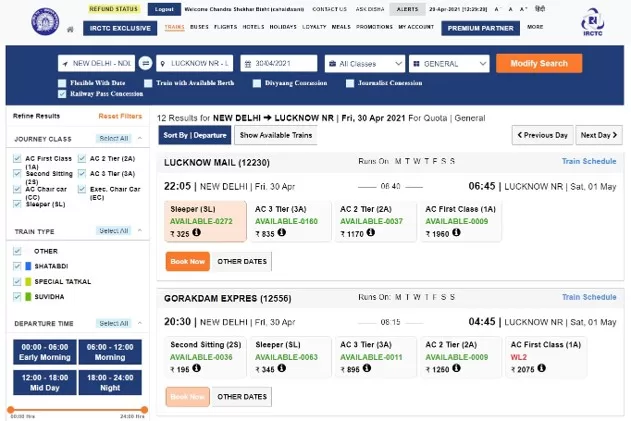The image size is (631, 421).
Task: Click info icon next to ₹ 895 fare
Action: [x=367, y=368]
